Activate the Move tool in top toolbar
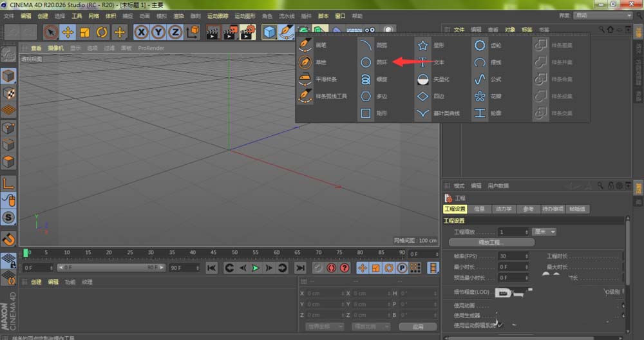 point(68,32)
